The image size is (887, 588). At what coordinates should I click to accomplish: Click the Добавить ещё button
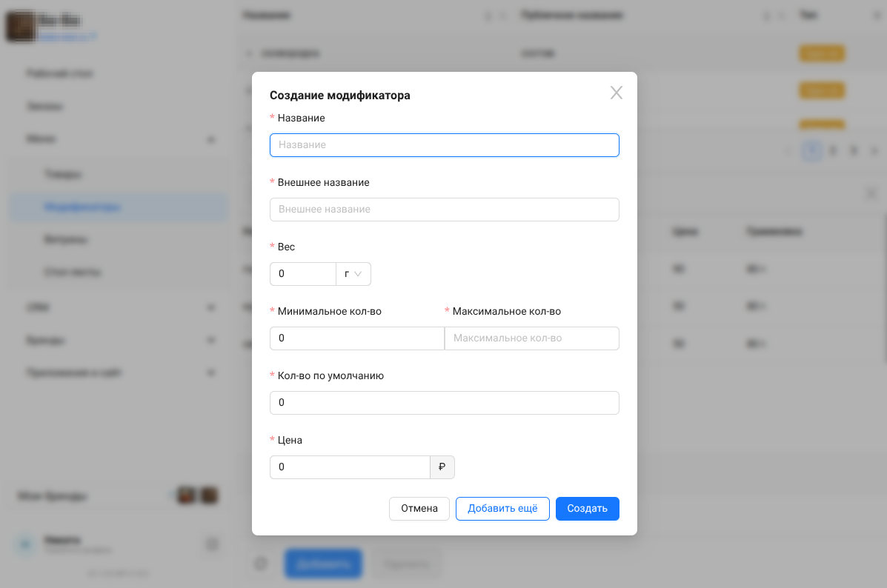[502, 509]
